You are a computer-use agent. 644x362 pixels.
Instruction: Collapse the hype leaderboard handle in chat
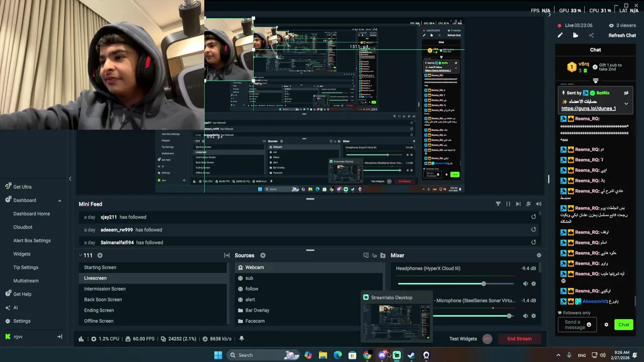(595, 81)
